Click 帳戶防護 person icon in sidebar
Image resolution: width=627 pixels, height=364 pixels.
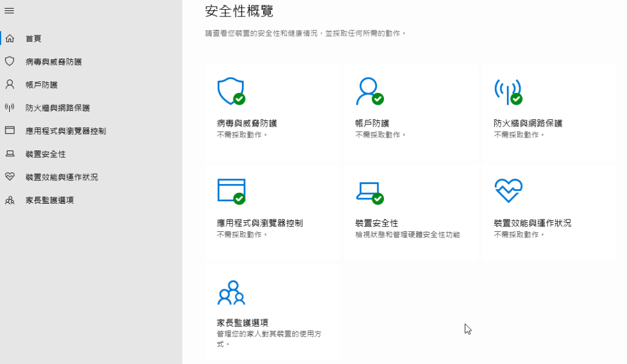click(x=9, y=84)
